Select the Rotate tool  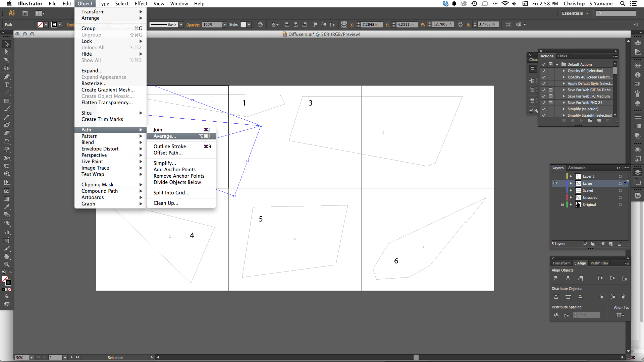6,142
